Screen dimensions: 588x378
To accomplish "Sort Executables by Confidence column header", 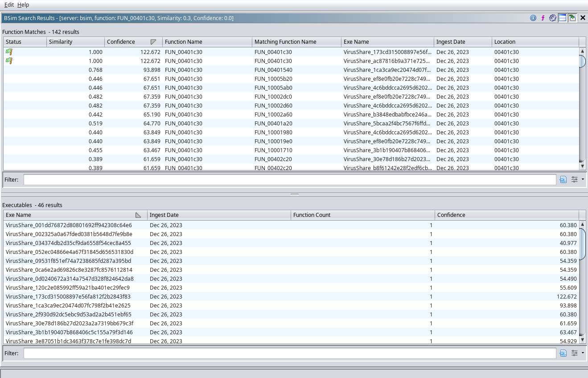I will pos(507,215).
